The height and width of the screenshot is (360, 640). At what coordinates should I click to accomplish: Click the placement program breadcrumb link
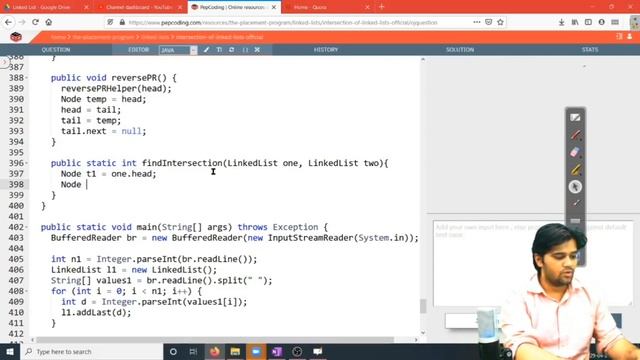(103, 37)
